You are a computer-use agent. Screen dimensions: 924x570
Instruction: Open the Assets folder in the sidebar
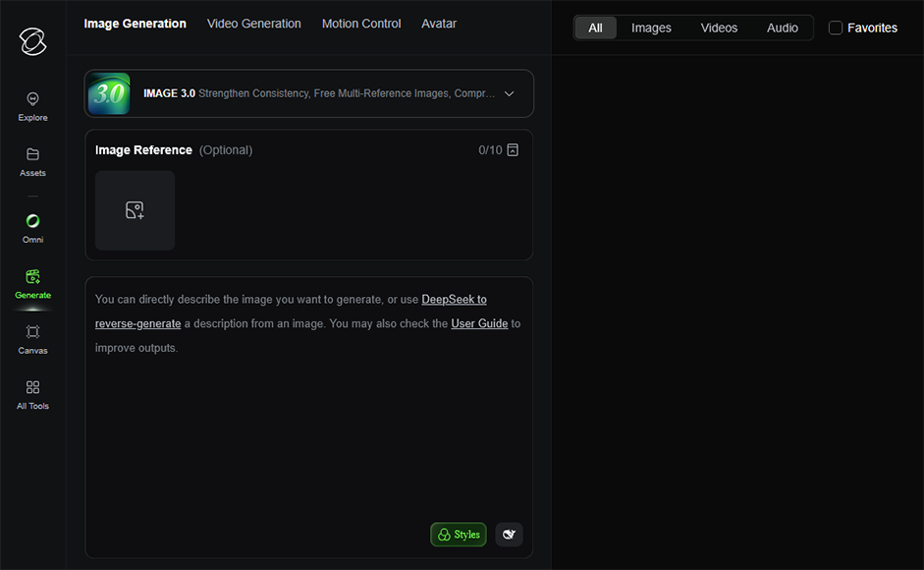(33, 162)
